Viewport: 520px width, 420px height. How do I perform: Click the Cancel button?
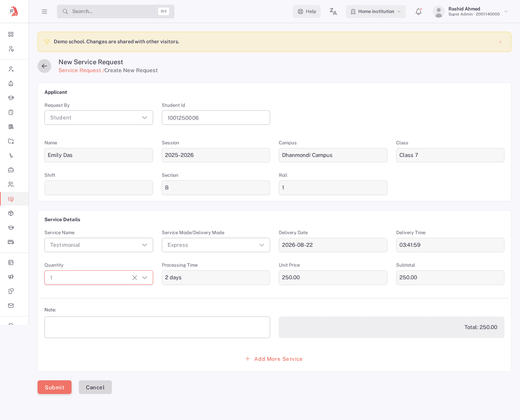(95, 387)
